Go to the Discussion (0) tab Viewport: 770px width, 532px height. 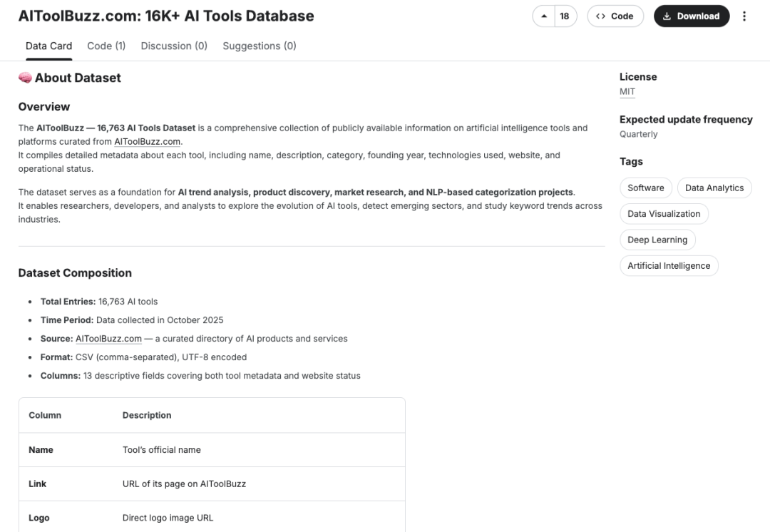click(x=174, y=46)
